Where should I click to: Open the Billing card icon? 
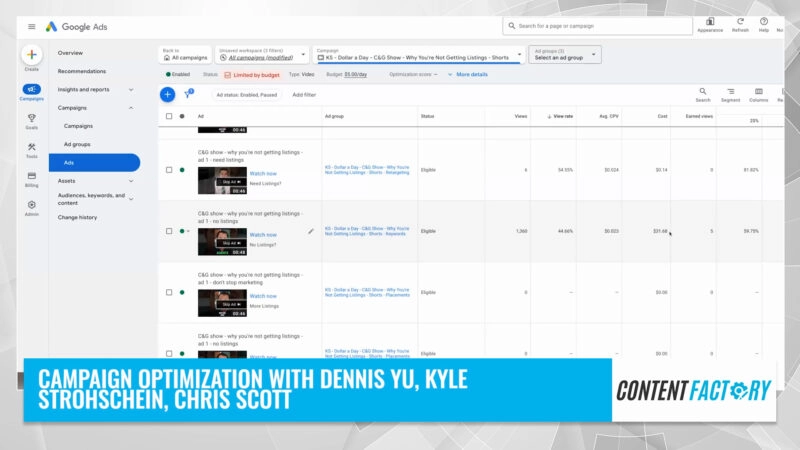coord(32,176)
